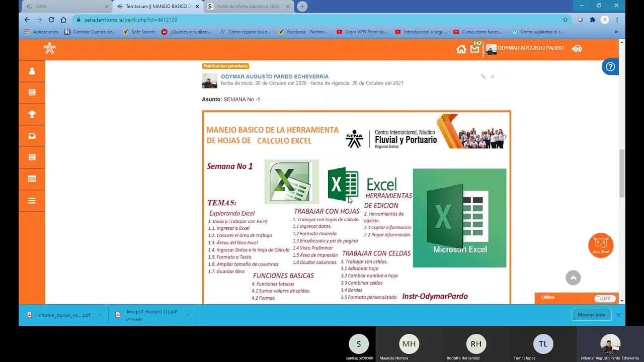Open Curso como hacer bookmark
Image resolution: width=644 pixels, height=362 pixels.
point(477,32)
